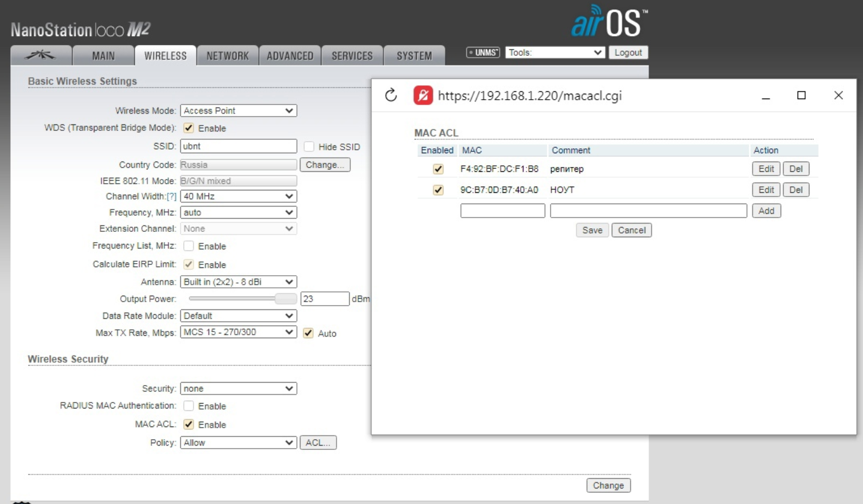Click the IEEE 802.11 Mode field

point(239,181)
